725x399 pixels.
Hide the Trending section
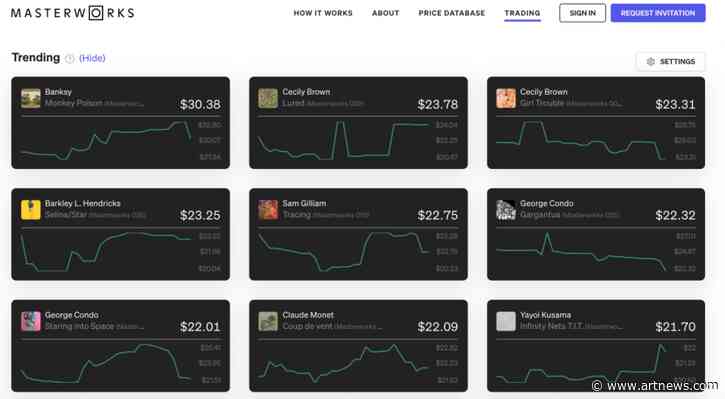tap(92, 58)
